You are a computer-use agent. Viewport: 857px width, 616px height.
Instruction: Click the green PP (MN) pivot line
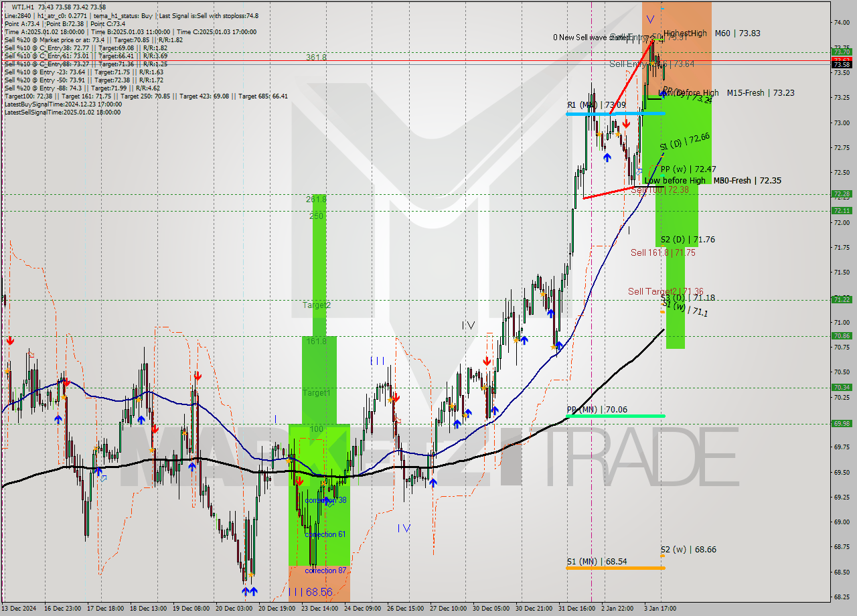point(615,416)
